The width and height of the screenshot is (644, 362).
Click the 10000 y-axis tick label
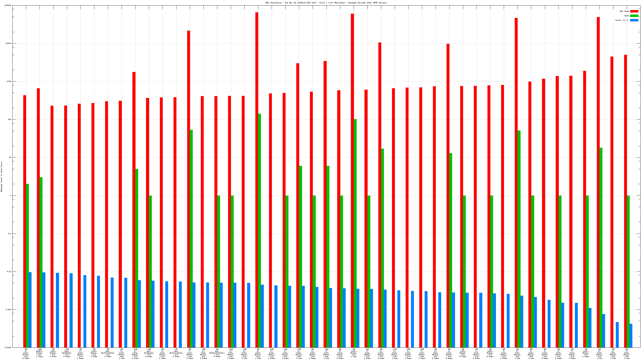click(x=8, y=44)
